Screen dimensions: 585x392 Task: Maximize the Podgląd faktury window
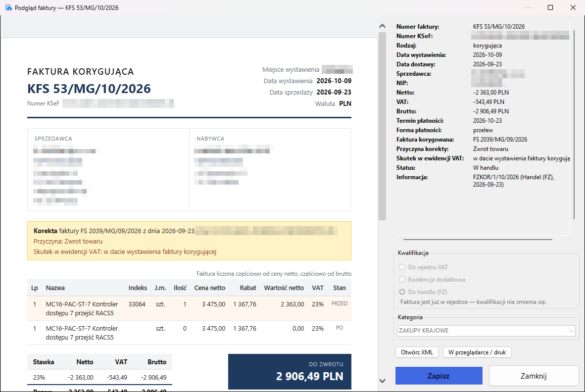click(550, 7)
